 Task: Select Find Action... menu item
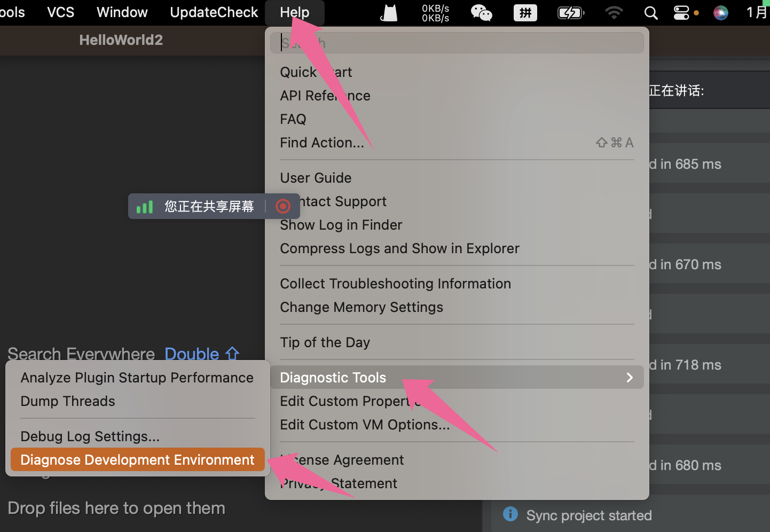457,143
